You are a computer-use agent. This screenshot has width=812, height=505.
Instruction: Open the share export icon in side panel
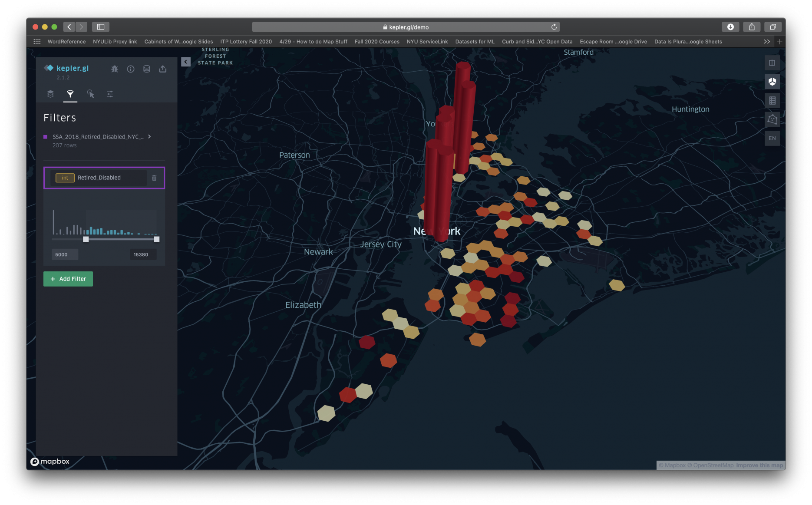click(163, 69)
